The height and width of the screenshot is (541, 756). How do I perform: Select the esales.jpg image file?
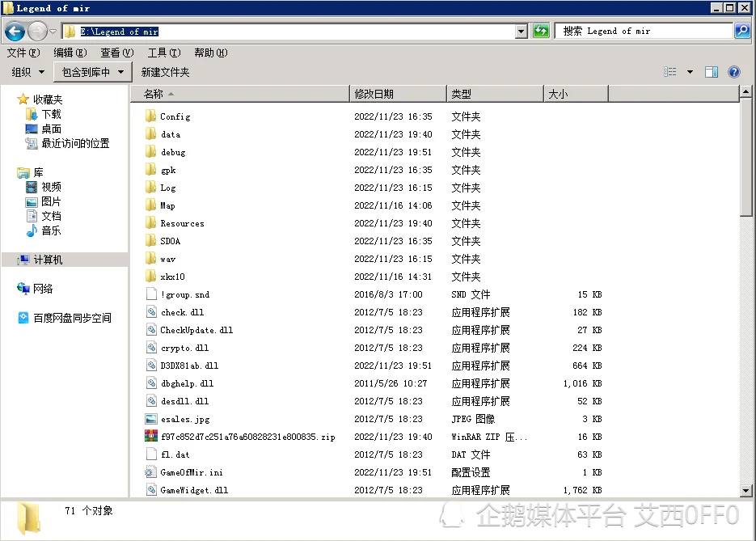point(184,419)
